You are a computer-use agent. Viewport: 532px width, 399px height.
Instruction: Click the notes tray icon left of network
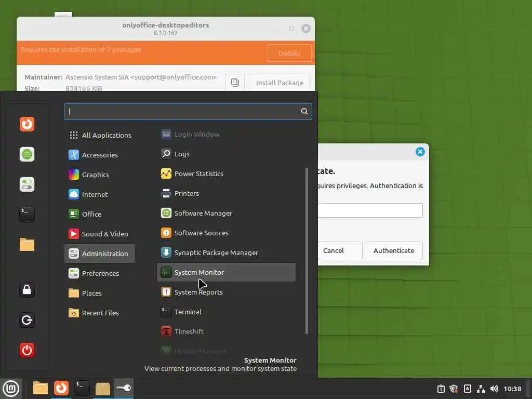(x=467, y=389)
